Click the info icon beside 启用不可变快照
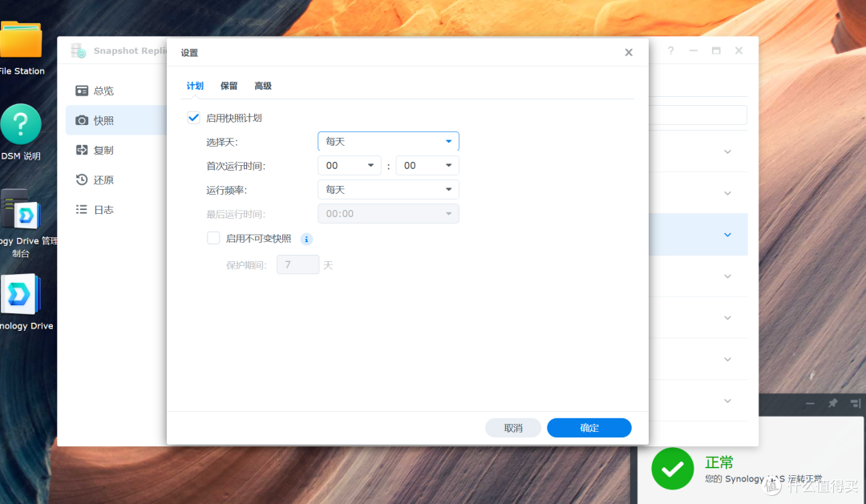 (306, 239)
